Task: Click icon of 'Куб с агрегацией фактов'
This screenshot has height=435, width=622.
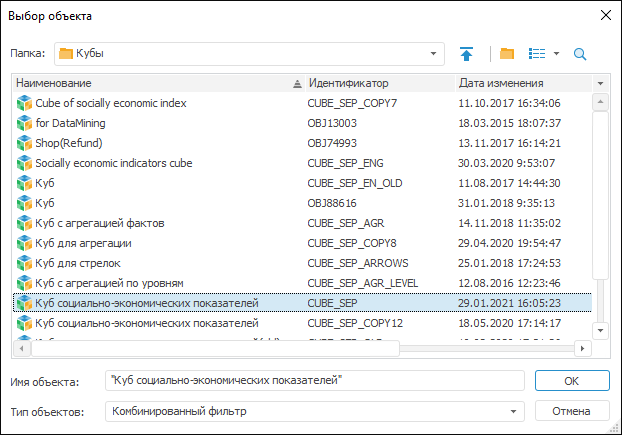Action: (24, 223)
